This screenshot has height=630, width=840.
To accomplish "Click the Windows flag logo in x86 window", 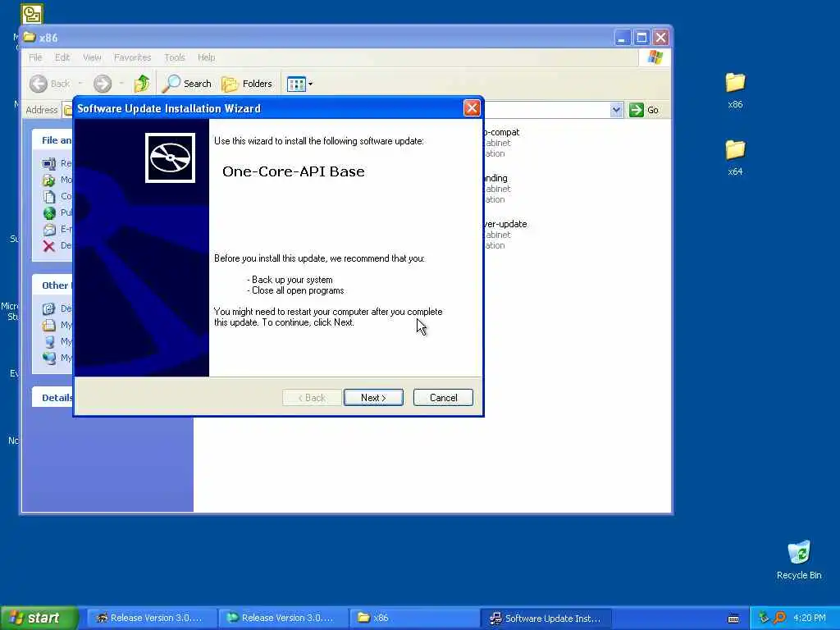I will [655, 57].
